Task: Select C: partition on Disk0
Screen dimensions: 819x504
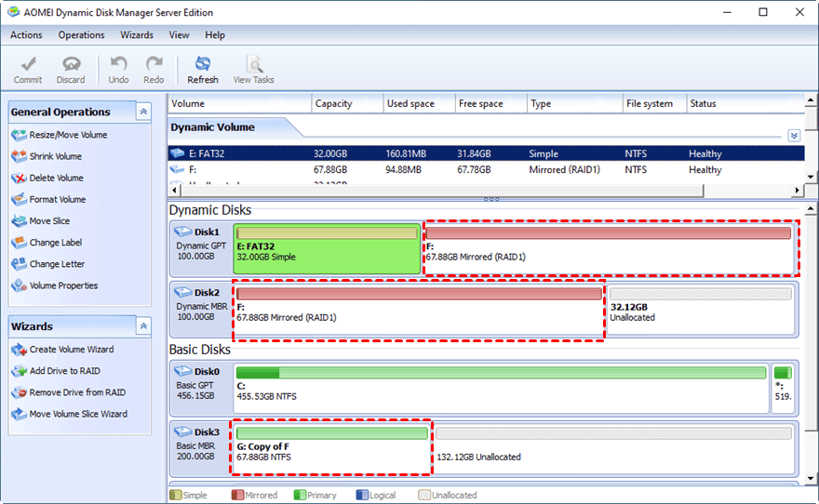Action: point(501,389)
